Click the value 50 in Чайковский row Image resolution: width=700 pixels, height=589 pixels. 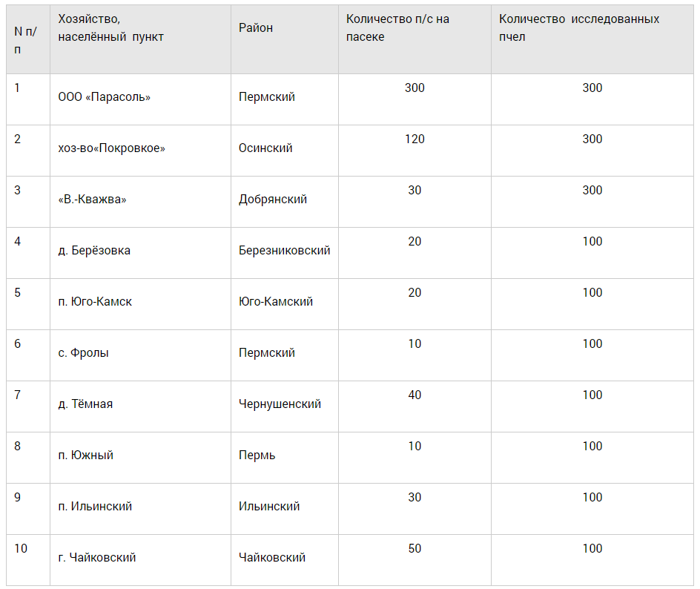click(x=415, y=549)
